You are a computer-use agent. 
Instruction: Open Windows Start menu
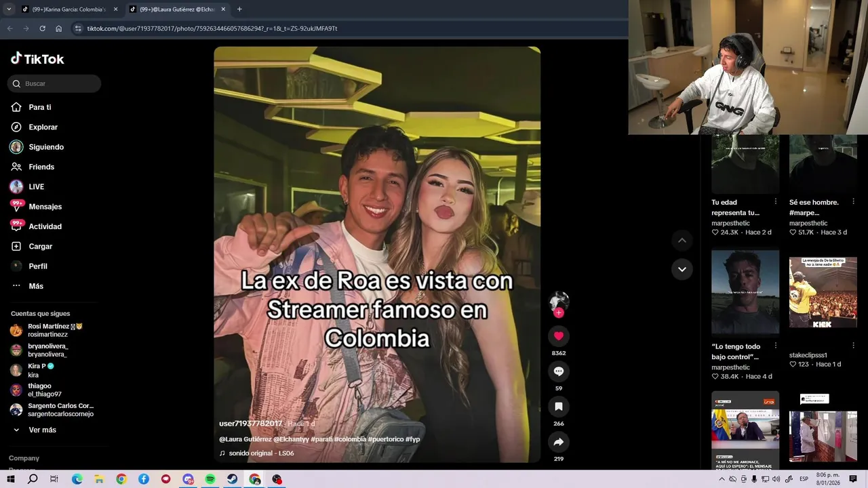pyautogui.click(x=10, y=479)
